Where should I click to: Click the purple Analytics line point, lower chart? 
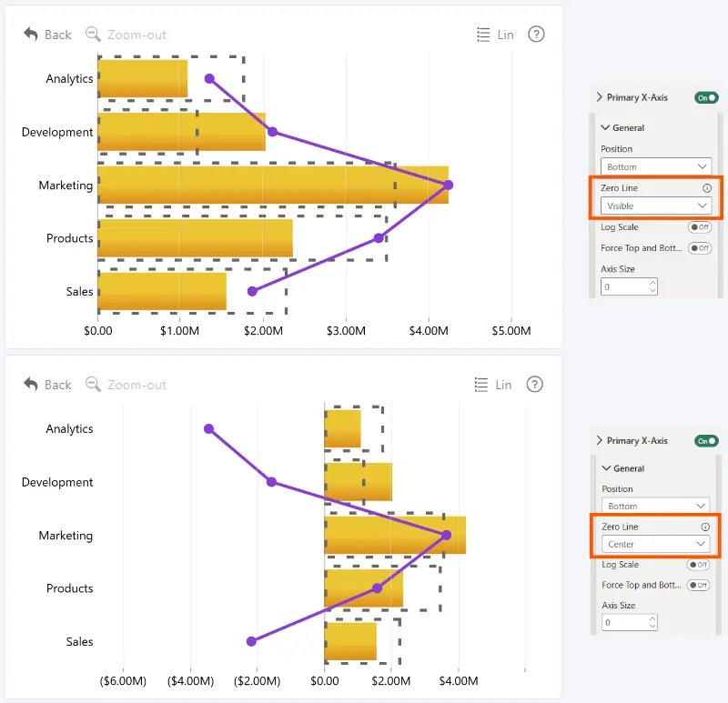tap(209, 428)
